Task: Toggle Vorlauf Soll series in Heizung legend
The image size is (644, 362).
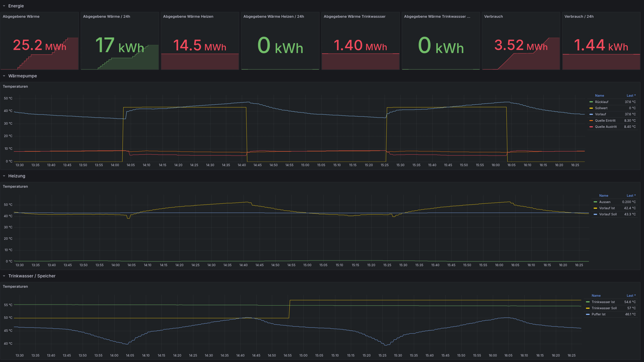Action: (608, 214)
